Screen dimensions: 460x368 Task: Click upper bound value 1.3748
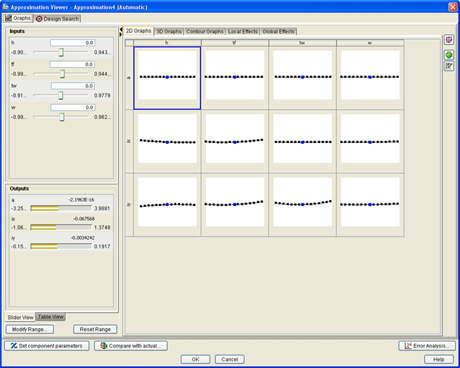click(102, 227)
